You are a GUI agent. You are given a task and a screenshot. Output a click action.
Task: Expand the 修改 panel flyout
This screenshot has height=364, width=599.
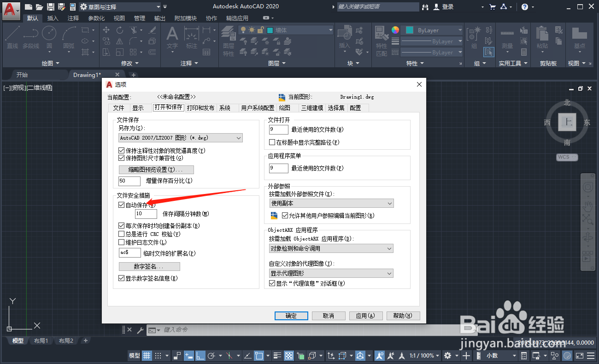pyautogui.click(x=130, y=63)
